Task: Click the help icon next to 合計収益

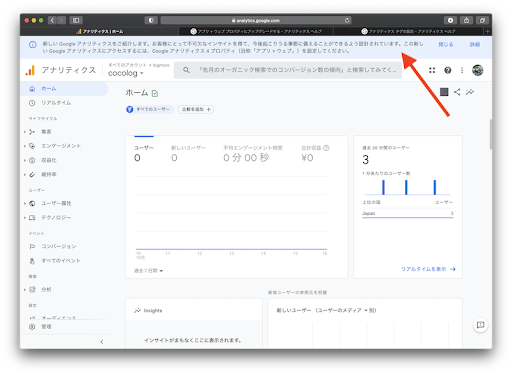Action: 326,148
